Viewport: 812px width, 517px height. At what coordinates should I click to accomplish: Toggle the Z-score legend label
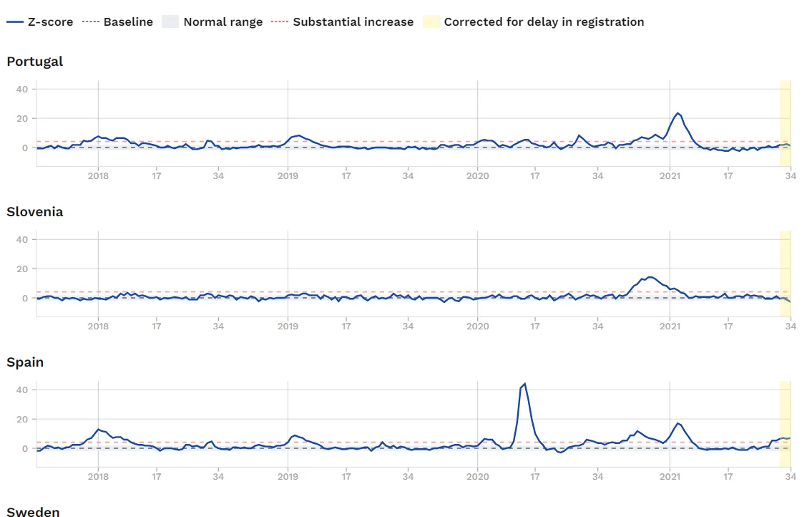click(50, 22)
